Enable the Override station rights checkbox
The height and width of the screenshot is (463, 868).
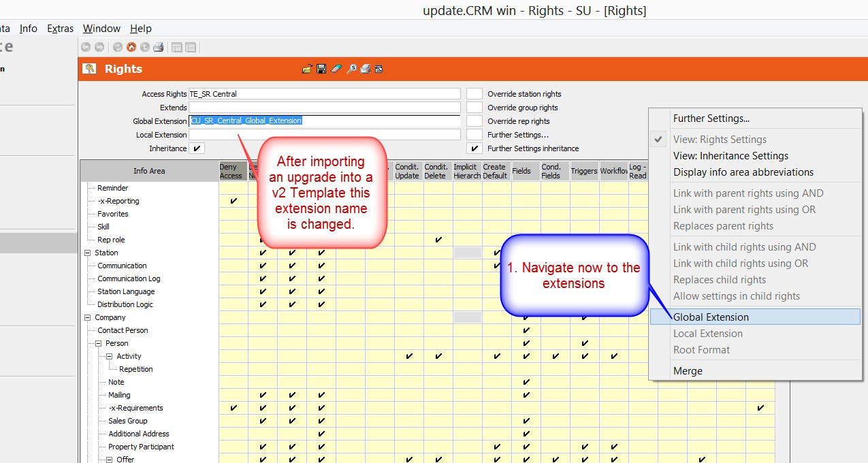point(474,94)
